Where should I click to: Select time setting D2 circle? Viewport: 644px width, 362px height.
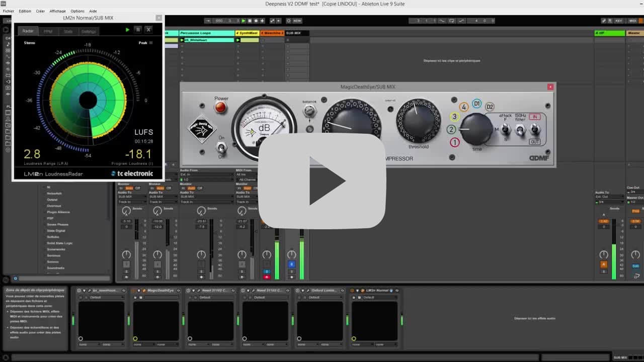click(490, 107)
